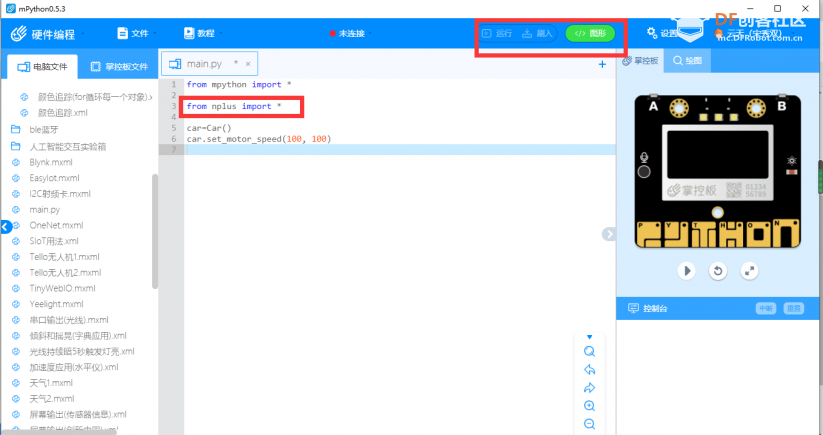Switch to the 电脑文件 tab
Image resolution: width=823 pixels, height=435 pixels.
[43, 67]
